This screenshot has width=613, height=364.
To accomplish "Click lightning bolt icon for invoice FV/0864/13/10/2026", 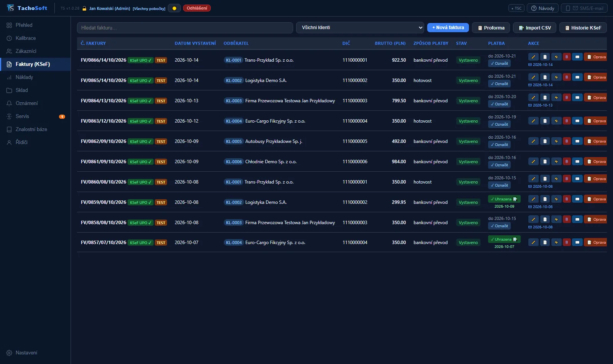I will [556, 97].
